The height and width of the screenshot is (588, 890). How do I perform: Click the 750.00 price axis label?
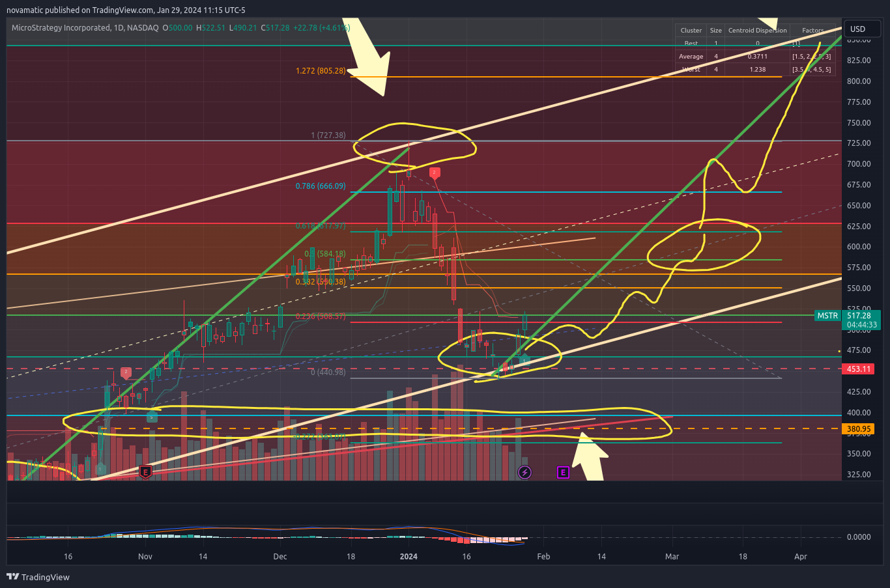point(859,123)
